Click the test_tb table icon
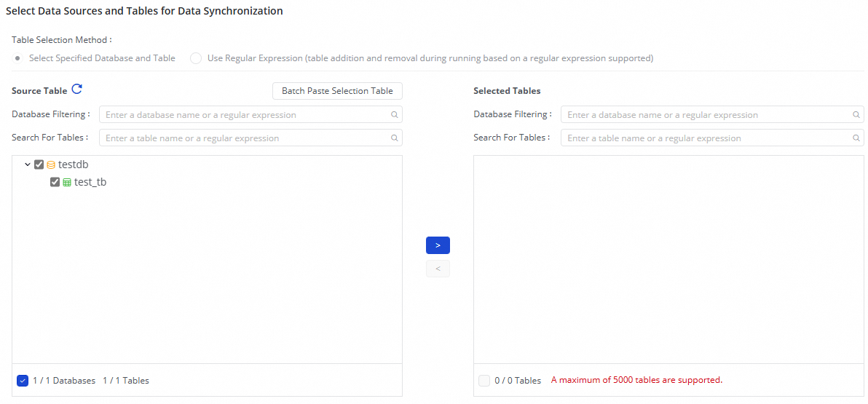 tap(67, 183)
